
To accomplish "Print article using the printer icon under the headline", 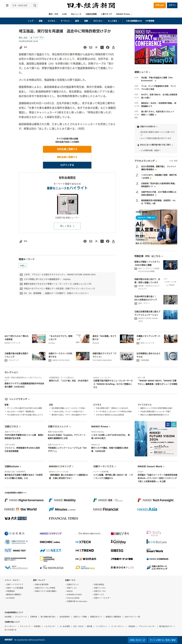I will pos(85,47).
